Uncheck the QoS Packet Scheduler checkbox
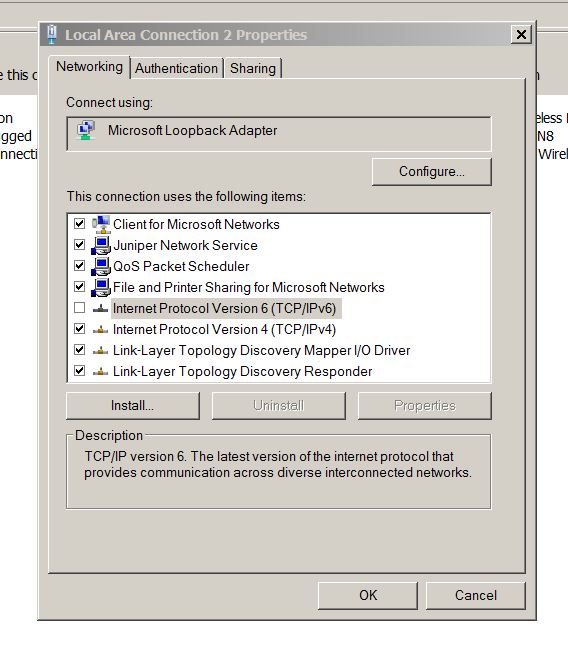Screen dimensions: 568x651 click(79, 266)
